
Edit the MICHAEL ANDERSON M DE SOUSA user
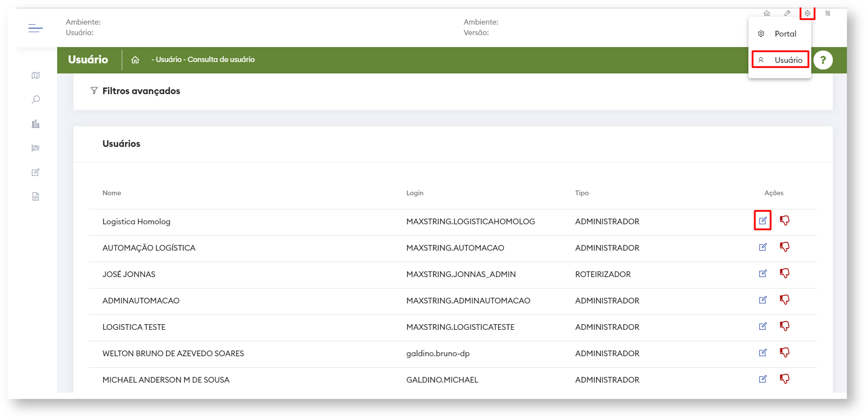pos(762,379)
